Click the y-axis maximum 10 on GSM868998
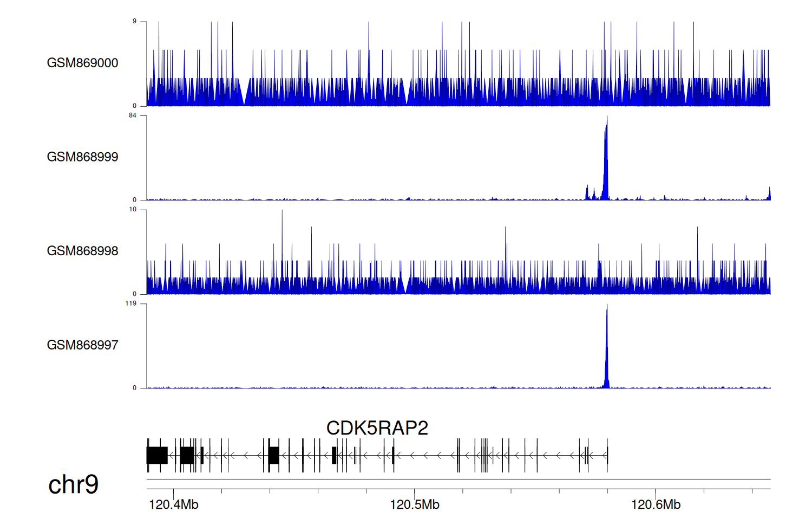812x531 pixels. 133,210
